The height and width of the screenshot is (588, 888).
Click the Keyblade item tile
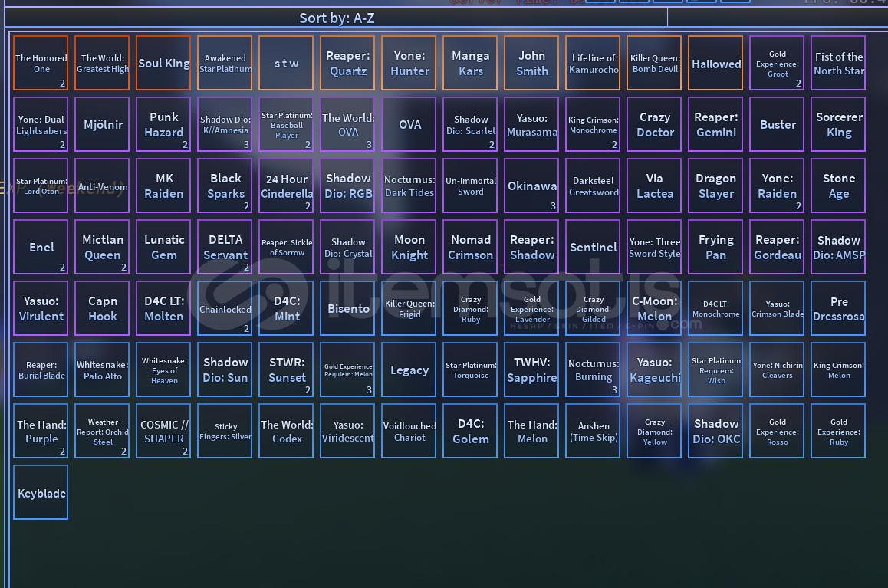(x=41, y=492)
